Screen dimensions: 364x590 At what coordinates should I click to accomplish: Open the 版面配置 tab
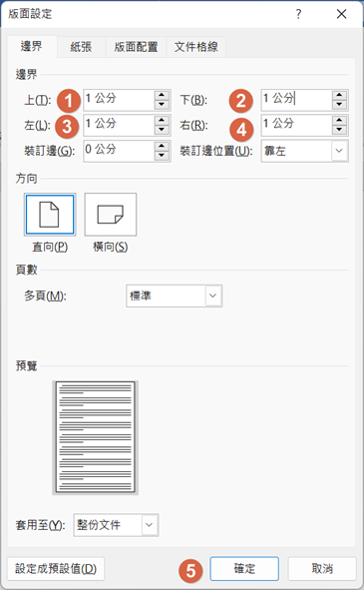pos(136,47)
